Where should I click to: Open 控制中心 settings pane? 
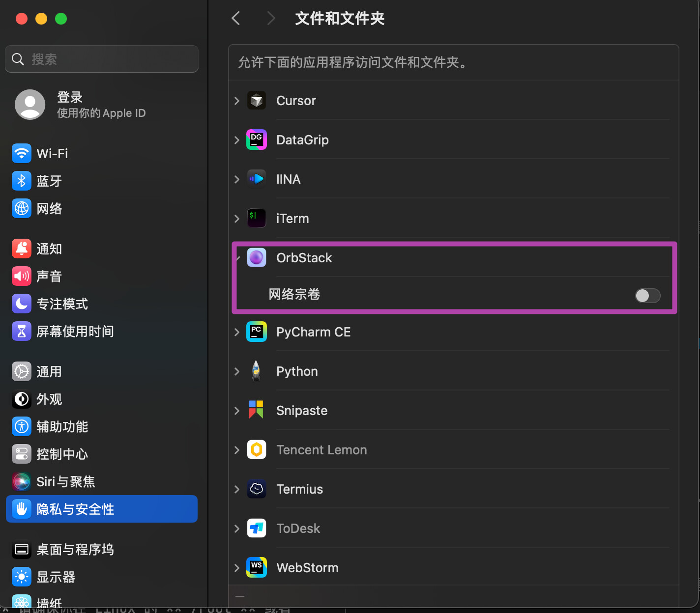click(x=62, y=454)
